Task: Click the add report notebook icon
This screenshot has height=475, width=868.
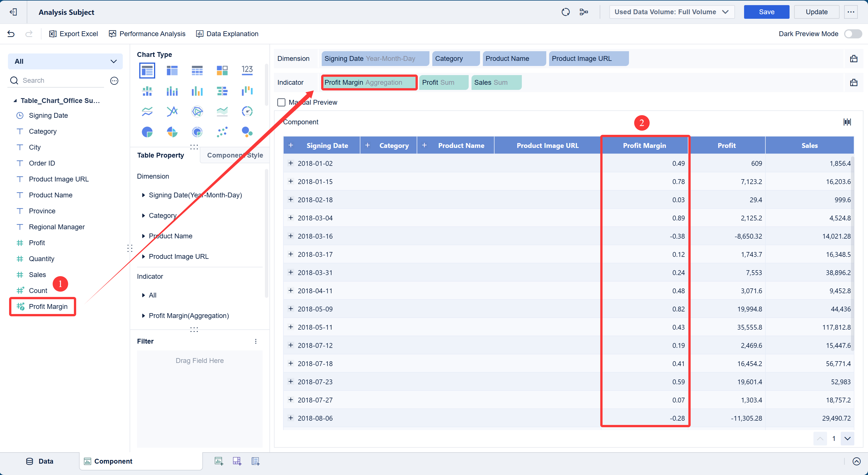Action: point(256,461)
